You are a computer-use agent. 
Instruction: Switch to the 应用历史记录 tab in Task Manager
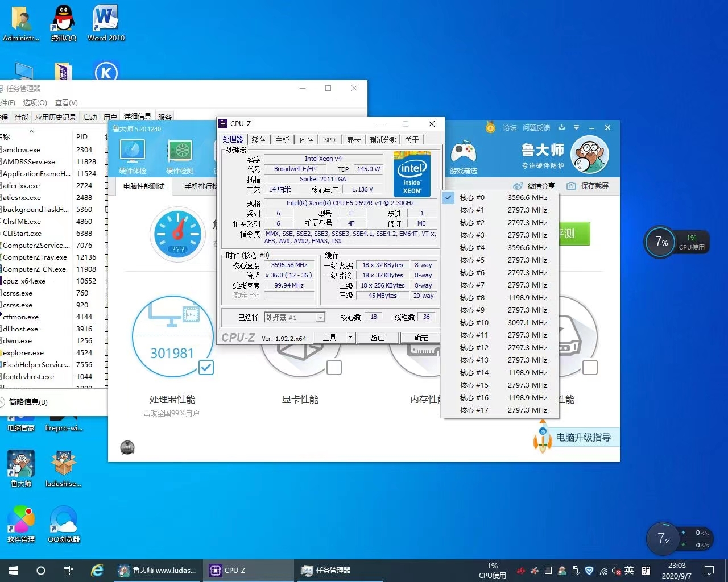[56, 117]
